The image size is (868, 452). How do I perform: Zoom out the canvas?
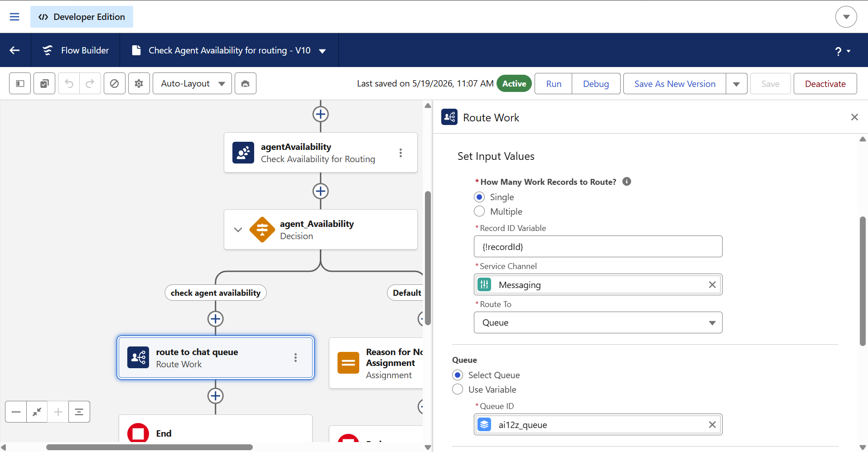coord(16,412)
